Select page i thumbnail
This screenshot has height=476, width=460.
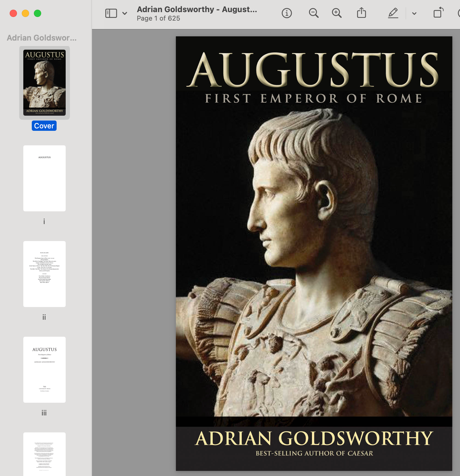[x=44, y=178]
